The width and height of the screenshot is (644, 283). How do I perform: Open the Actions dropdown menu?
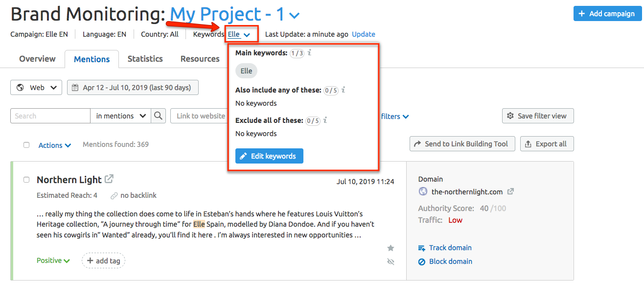pos(55,145)
